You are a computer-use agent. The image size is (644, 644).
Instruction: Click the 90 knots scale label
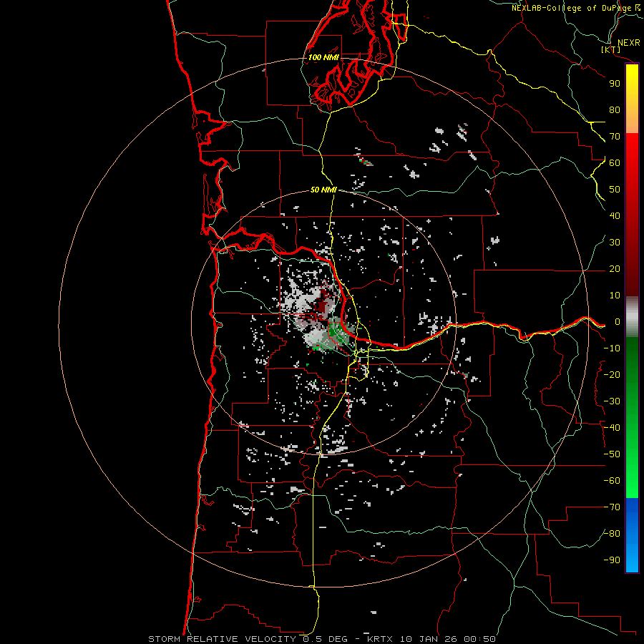coord(615,84)
